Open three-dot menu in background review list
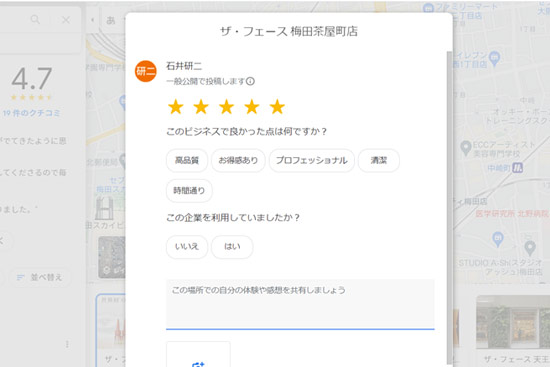The image size is (550, 367). (67, 344)
